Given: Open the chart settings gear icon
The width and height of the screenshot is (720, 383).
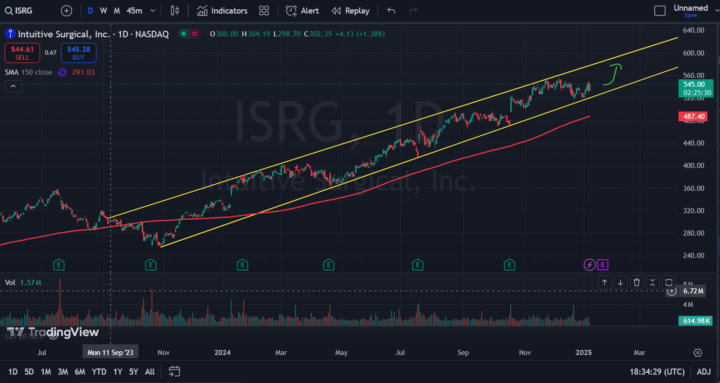Looking at the screenshot, I should click(698, 353).
